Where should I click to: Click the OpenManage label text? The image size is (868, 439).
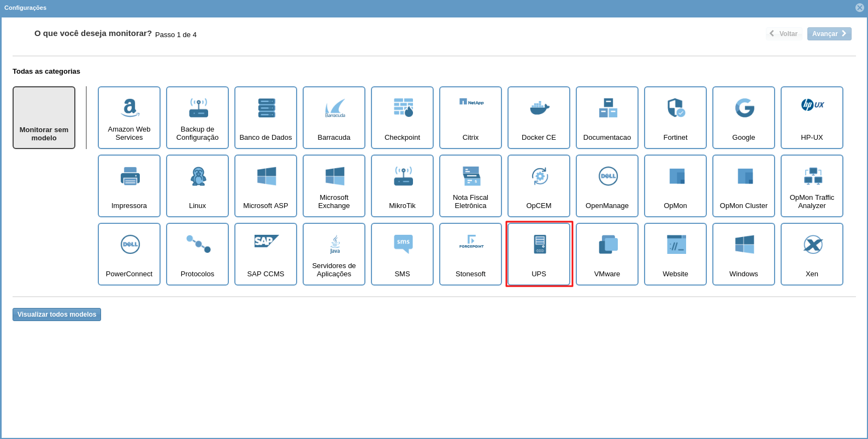(x=607, y=206)
